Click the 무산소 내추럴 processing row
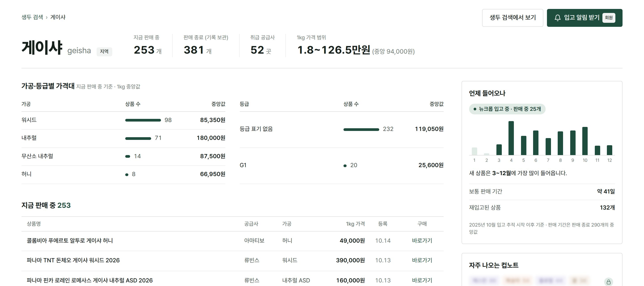This screenshot has height=286, width=644. pos(123,156)
